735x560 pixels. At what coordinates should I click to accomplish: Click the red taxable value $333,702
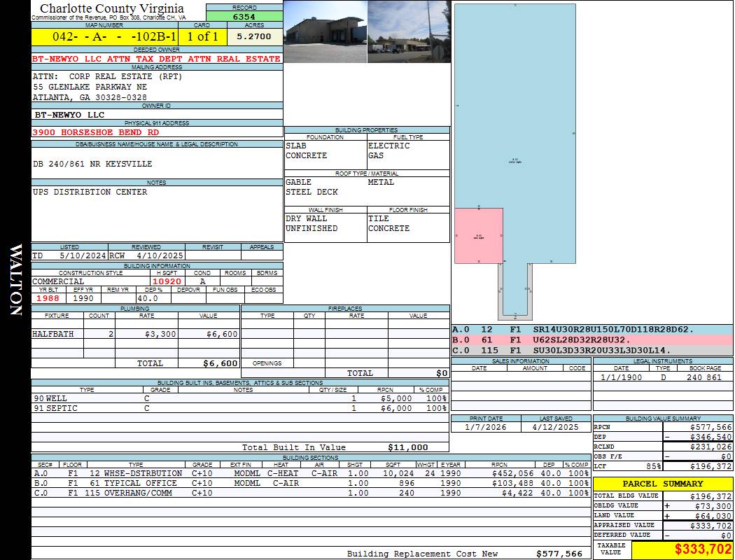tap(682, 550)
